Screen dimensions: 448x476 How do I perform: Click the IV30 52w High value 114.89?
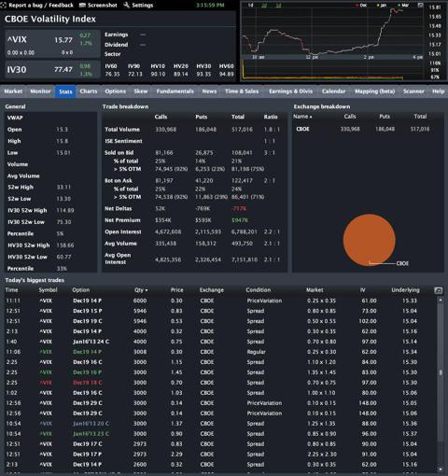click(x=65, y=211)
